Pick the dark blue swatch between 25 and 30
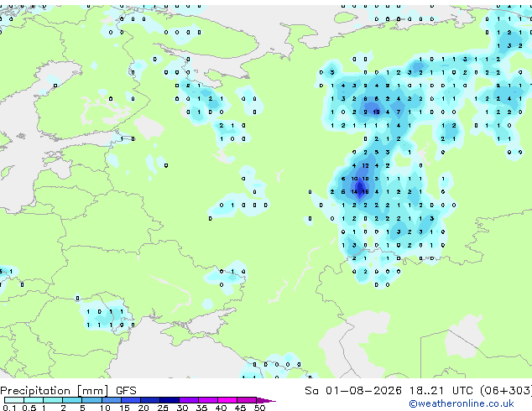Image resolution: width=532 pixels, height=411 pixels. coord(170,400)
